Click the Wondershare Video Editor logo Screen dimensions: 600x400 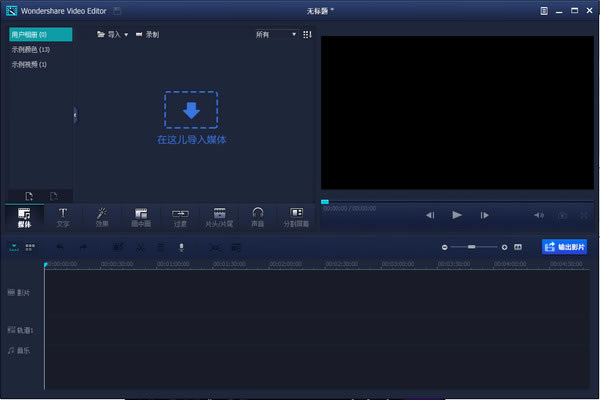click(x=11, y=11)
